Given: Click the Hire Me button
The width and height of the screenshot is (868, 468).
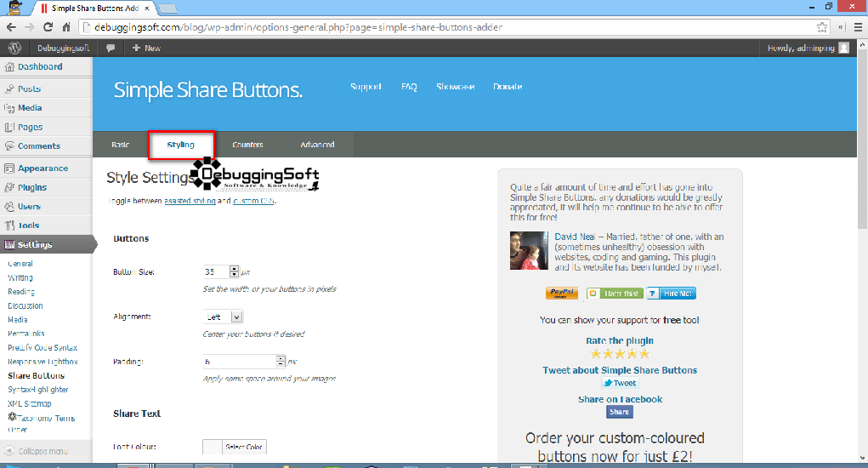Looking at the screenshot, I should click(671, 293).
